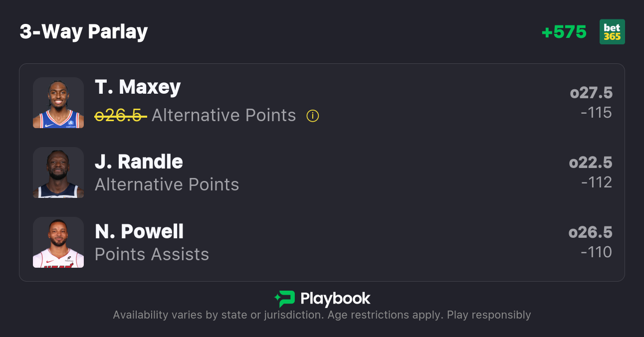Viewport: 644px width, 337px height.
Task: Click the +575 parlay odds
Action: (x=564, y=32)
